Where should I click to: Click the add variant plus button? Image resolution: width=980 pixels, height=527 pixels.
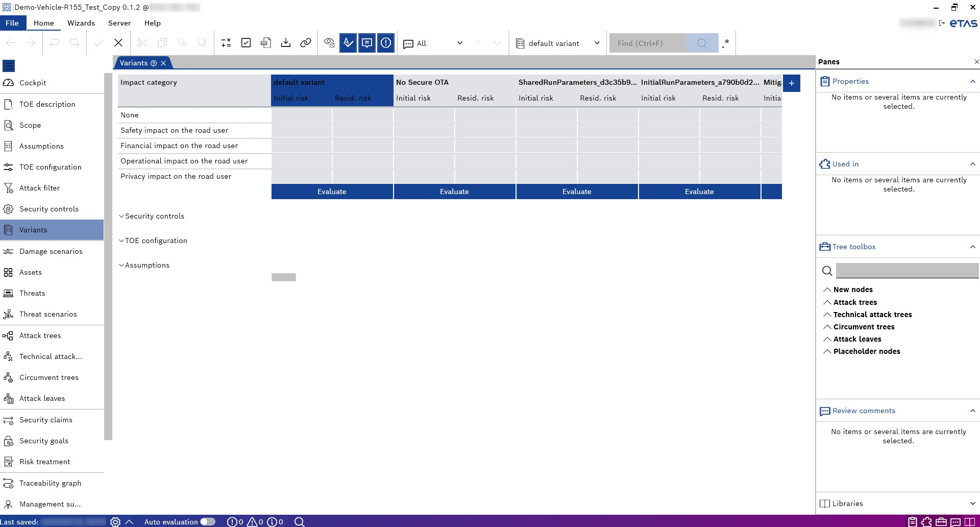pos(791,83)
